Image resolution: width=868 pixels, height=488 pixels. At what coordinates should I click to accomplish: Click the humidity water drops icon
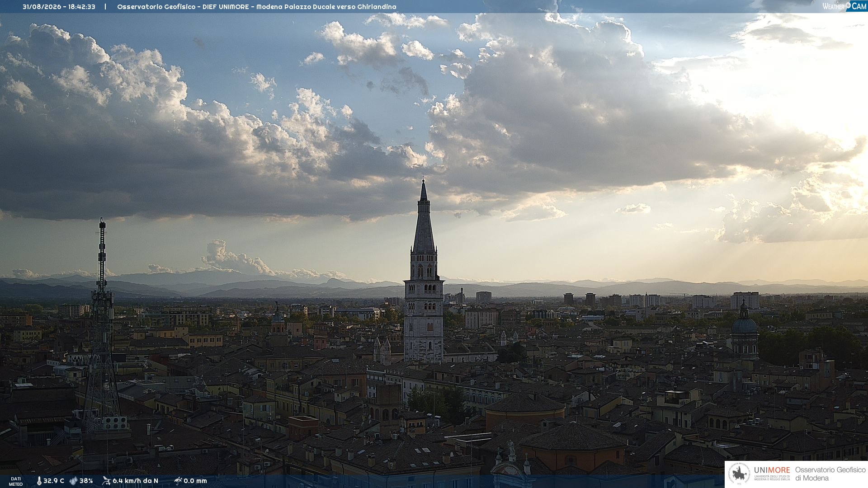73,481
